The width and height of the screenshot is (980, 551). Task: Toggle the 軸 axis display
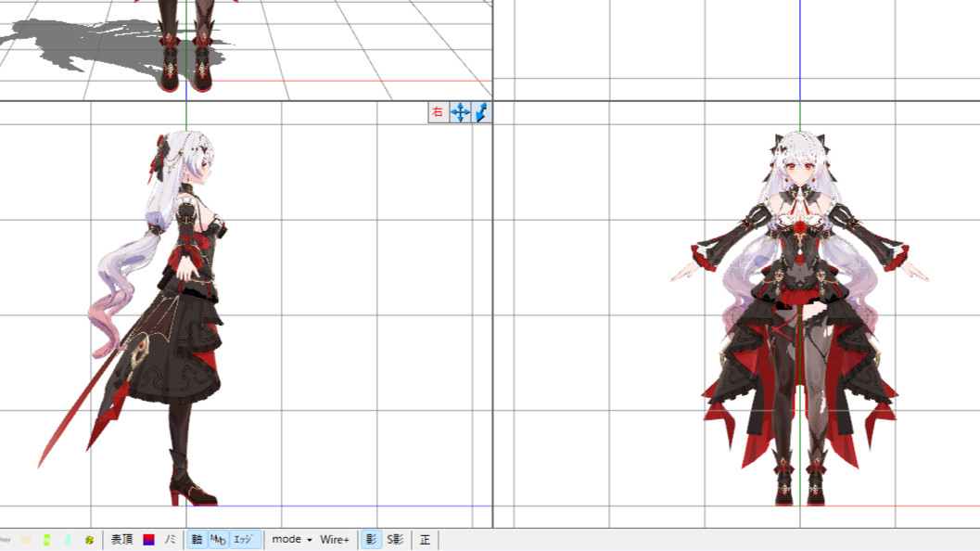[x=197, y=539]
